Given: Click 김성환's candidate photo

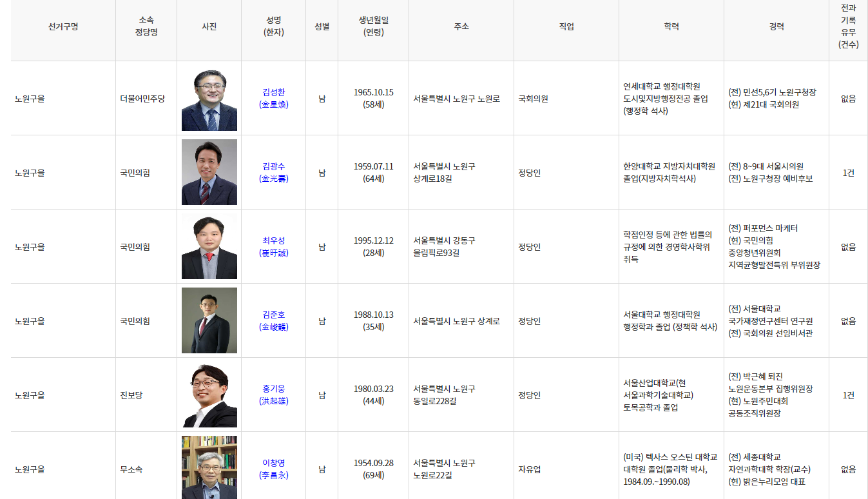Looking at the screenshot, I should tap(209, 99).
